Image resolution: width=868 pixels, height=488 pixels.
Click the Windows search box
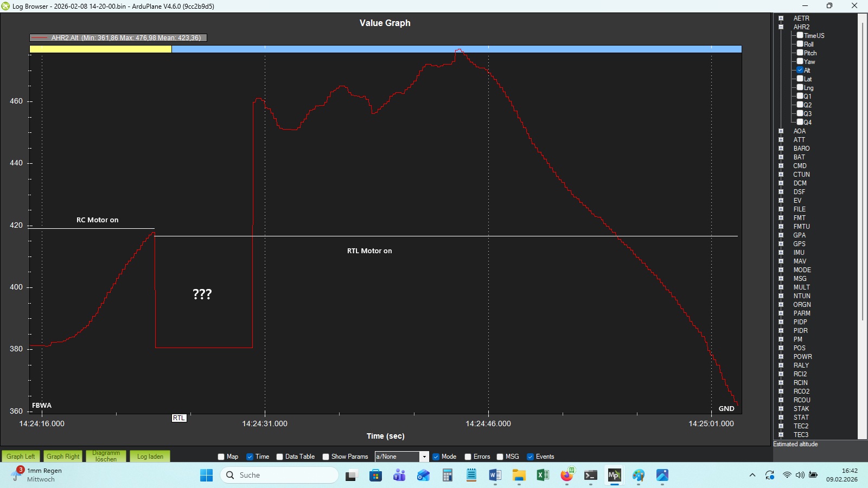coord(279,475)
